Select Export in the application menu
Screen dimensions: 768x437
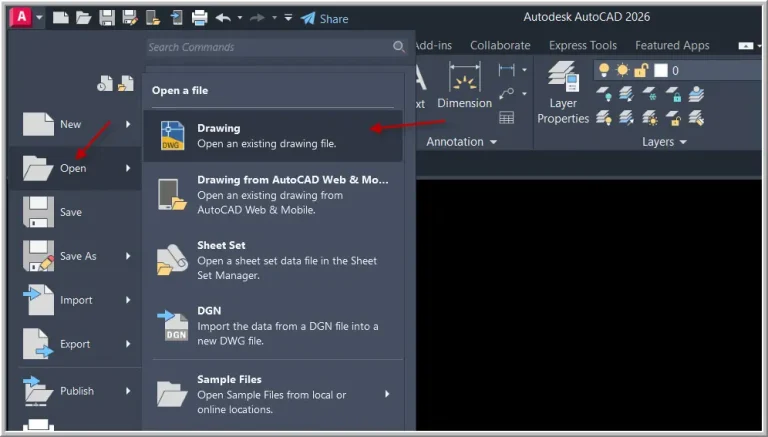click(x=76, y=344)
